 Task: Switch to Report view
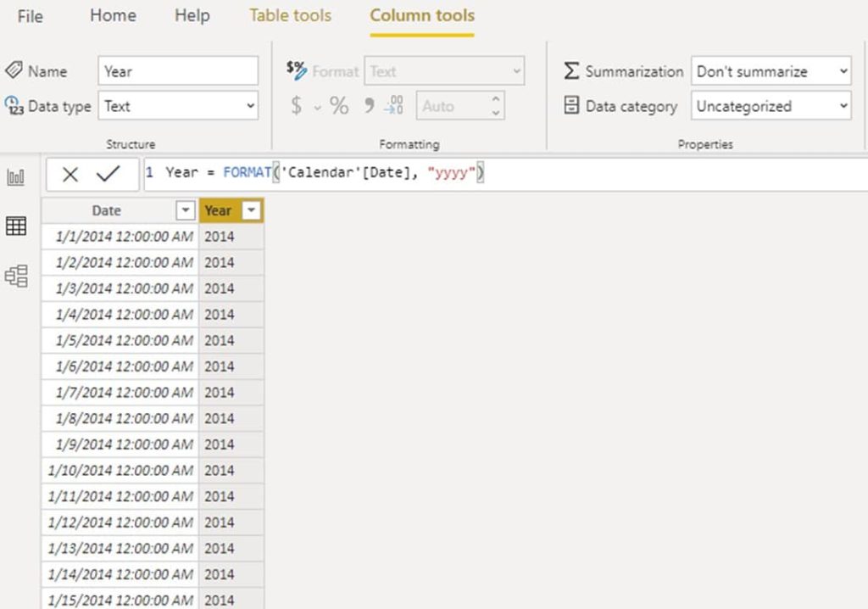click(x=16, y=177)
